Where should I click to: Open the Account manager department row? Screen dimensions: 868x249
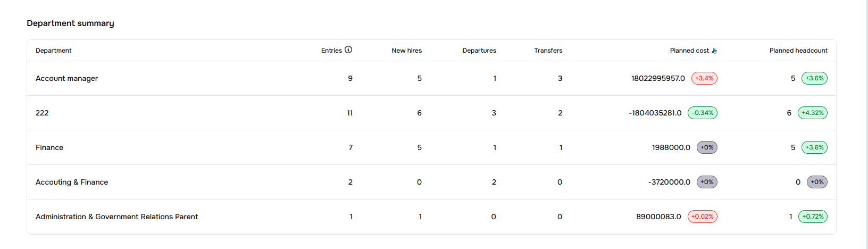(67, 78)
